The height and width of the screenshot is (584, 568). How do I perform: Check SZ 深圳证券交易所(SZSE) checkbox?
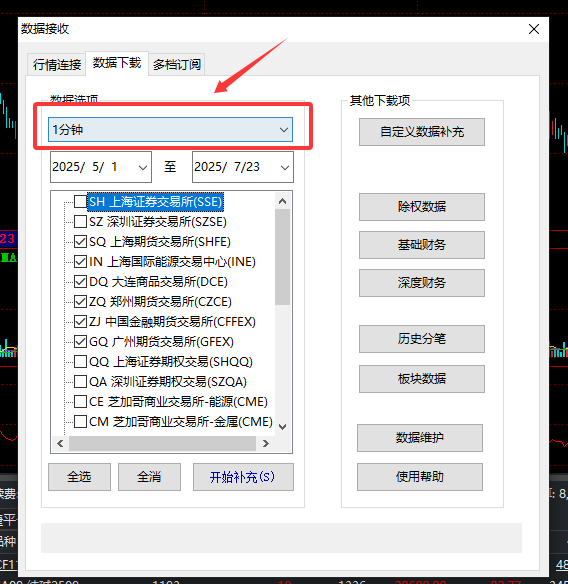80,222
